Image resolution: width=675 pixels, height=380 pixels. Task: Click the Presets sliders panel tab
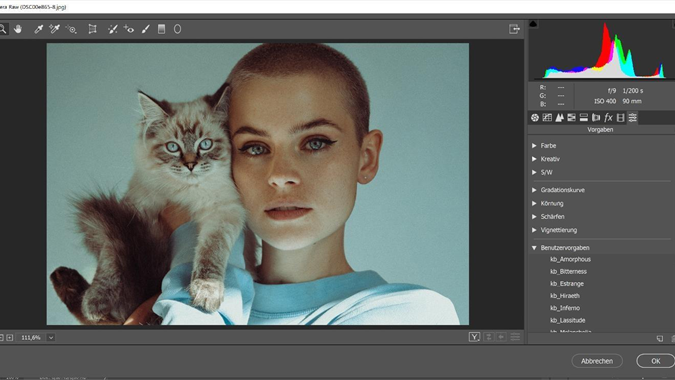click(632, 117)
